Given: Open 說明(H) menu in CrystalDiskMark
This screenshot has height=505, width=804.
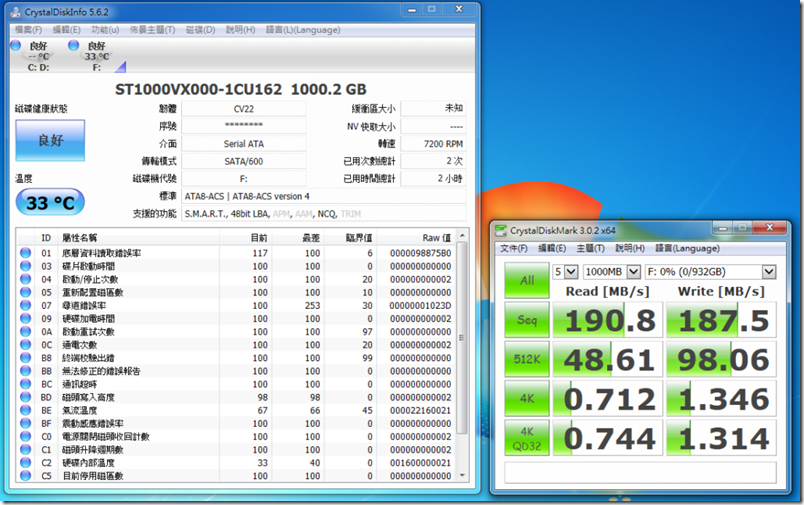Looking at the screenshot, I should point(630,248).
